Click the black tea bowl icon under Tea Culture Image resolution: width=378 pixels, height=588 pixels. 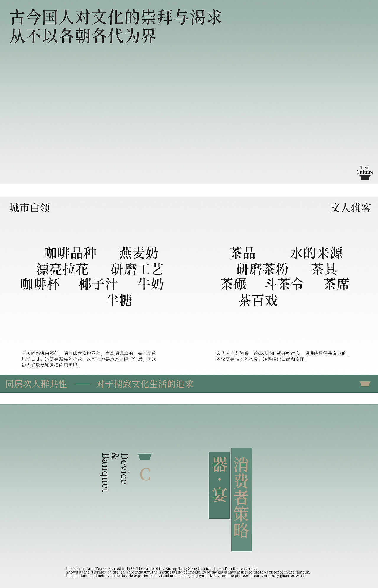365,177
